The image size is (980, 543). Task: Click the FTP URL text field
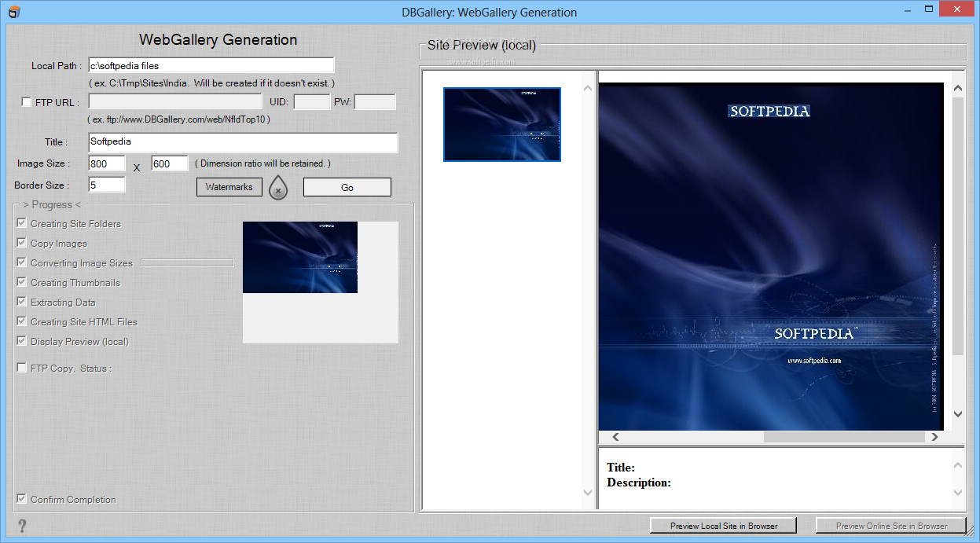coord(175,102)
